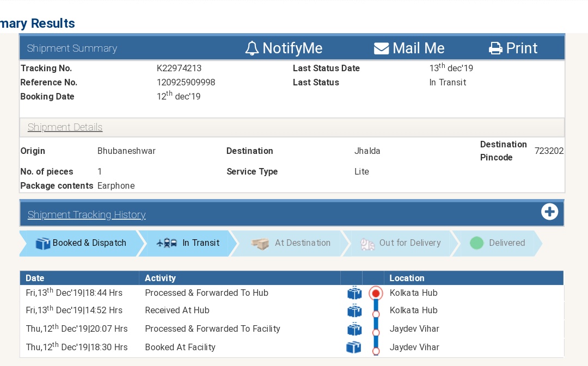Click the In Transit plane-train-bus icon
The height and width of the screenshot is (366, 588).
(167, 243)
